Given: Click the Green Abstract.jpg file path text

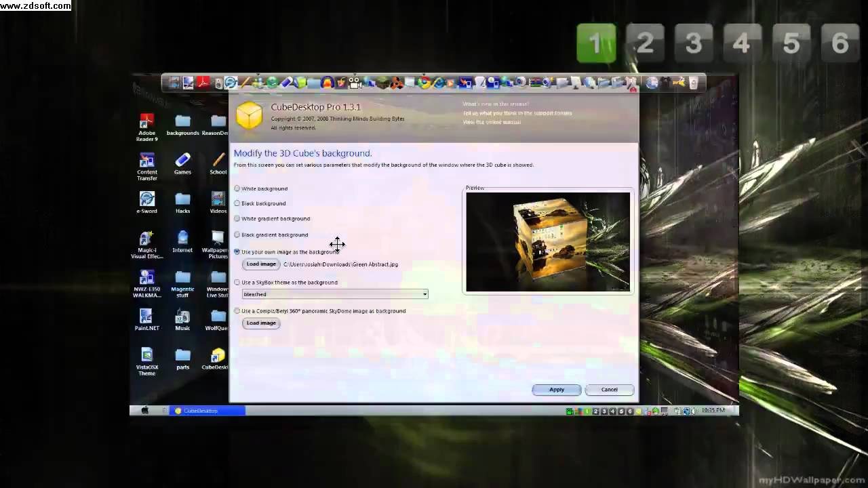Looking at the screenshot, I should (340, 264).
